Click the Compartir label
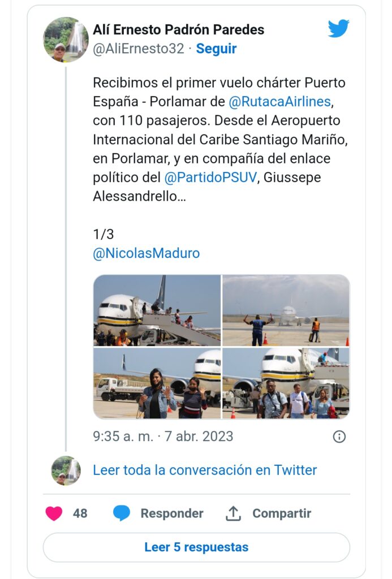Image resolution: width=392 pixels, height=579 pixels. [282, 513]
